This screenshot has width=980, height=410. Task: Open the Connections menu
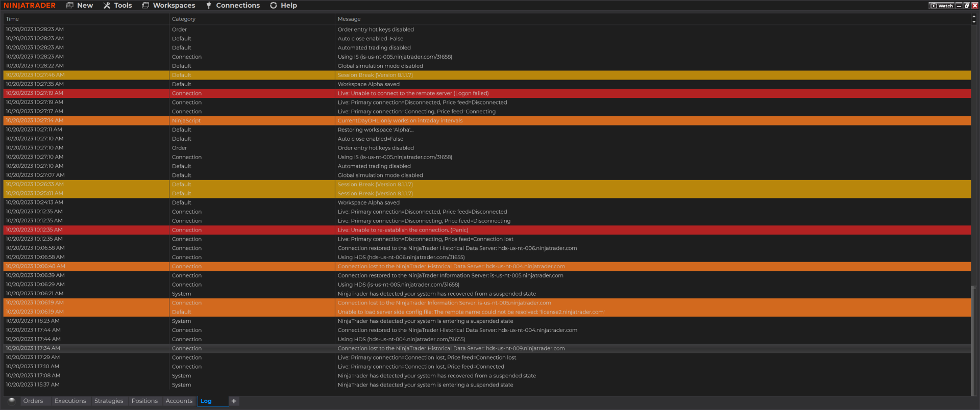pyautogui.click(x=233, y=6)
